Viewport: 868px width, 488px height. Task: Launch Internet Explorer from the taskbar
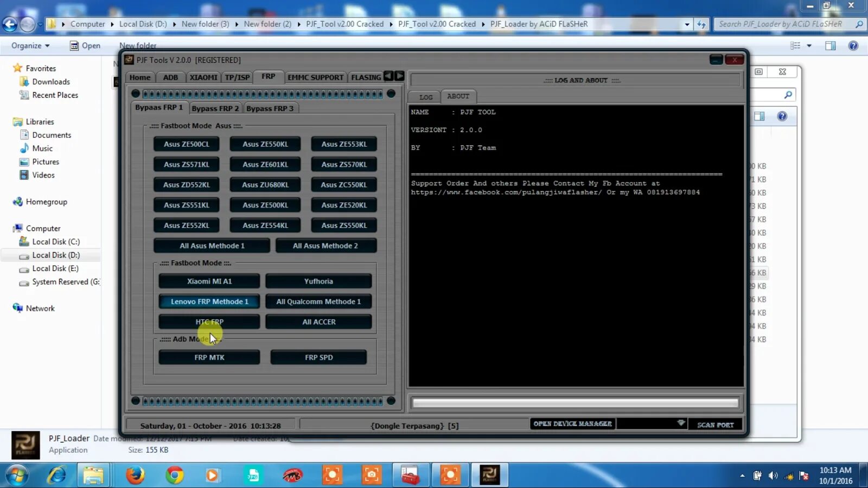point(56,476)
